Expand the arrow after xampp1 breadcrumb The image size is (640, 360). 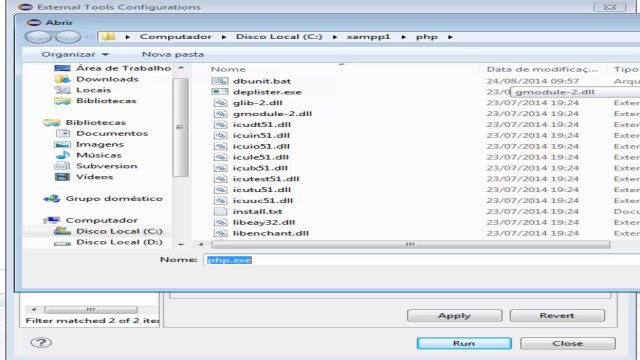[403, 37]
